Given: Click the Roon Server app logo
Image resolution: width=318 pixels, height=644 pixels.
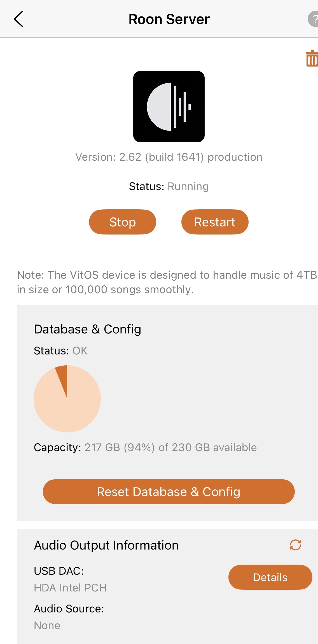Looking at the screenshot, I should point(169,106).
